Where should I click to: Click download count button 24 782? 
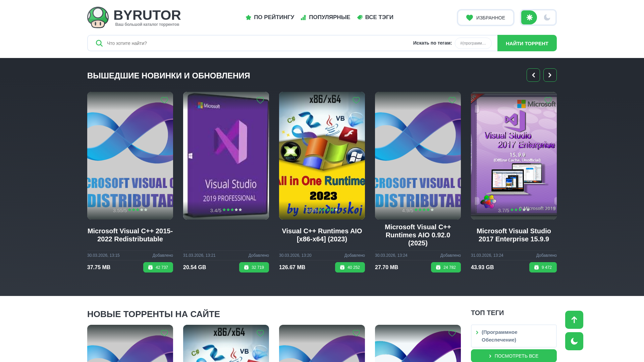pos(446,267)
